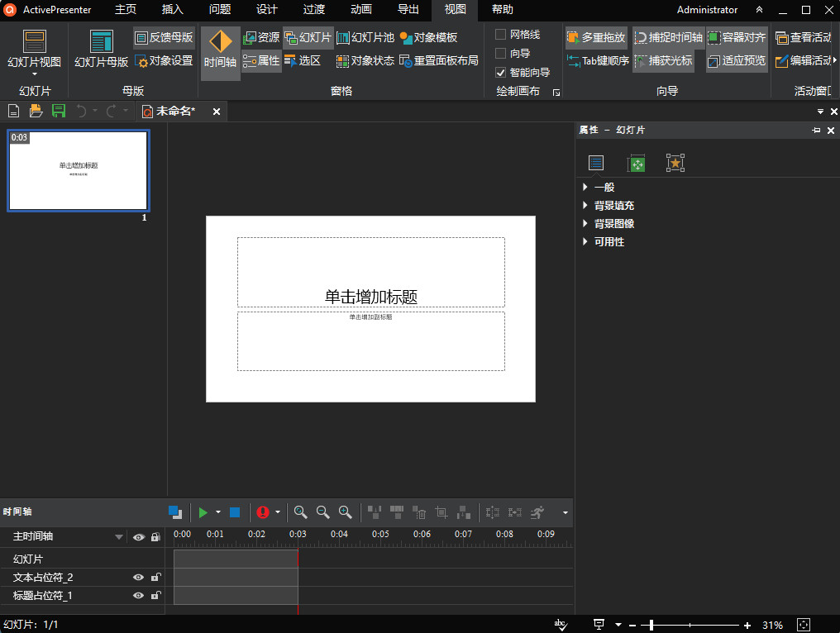Viewport: 840px width, 633px height.
Task: Click 查看活动 view active window
Action: tap(804, 37)
